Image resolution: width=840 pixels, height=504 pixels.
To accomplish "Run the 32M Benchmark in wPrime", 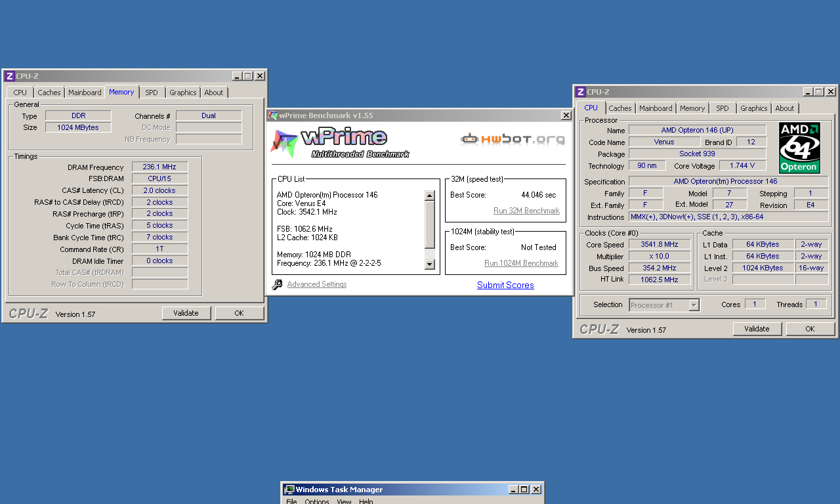I will point(526,211).
